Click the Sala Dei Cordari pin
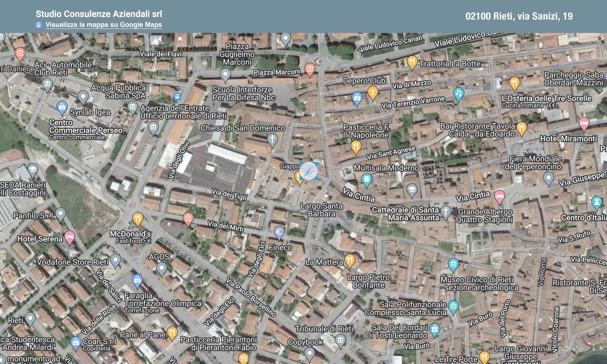Image resolution: width=607 pixels, height=364 pixels. 434,330
